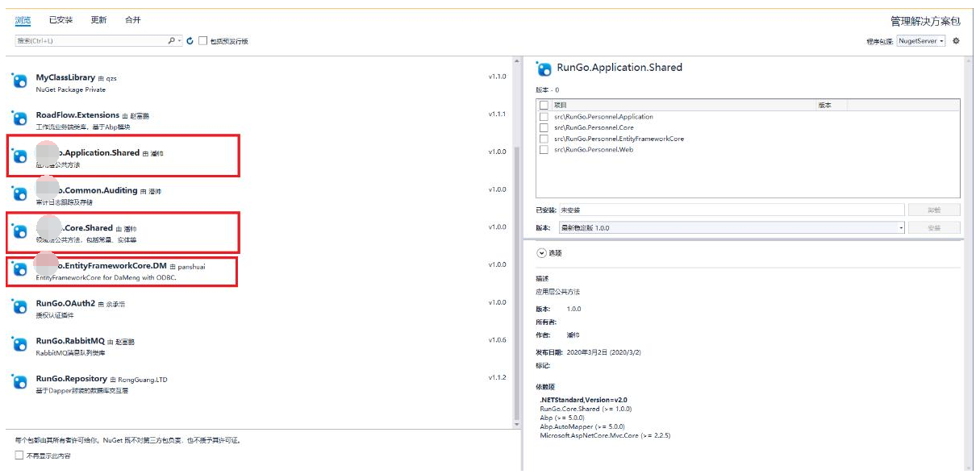Image resolution: width=980 pixels, height=474 pixels.
Task: Click dependency 'RunGo.Core.Shared (>= 1.0.0)'
Action: click(586, 409)
